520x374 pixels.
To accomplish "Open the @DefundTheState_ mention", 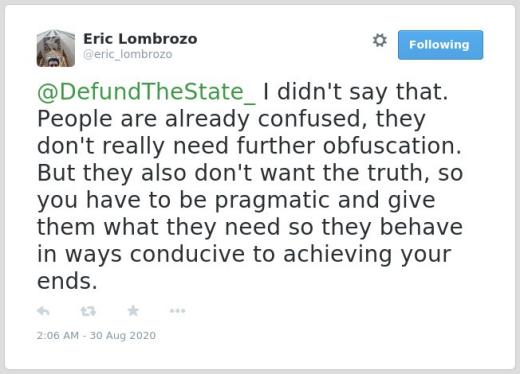I will point(146,92).
